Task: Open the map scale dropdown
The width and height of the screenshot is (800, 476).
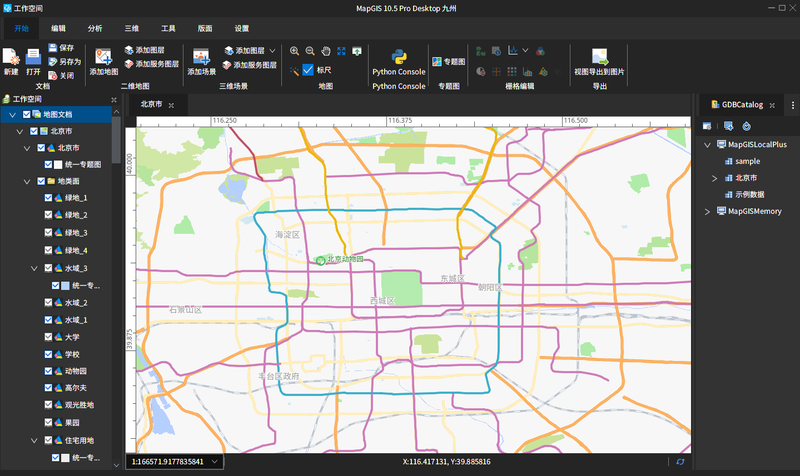Action: [x=215, y=462]
